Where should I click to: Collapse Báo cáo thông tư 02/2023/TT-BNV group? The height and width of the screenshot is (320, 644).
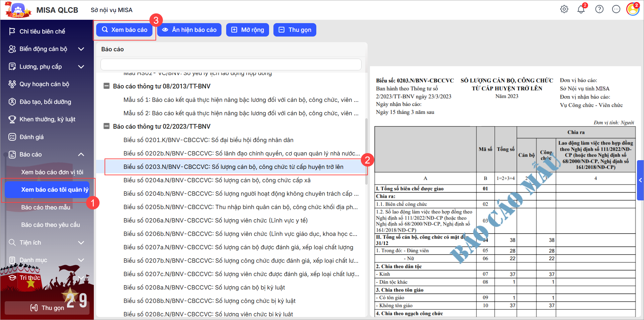point(107,126)
